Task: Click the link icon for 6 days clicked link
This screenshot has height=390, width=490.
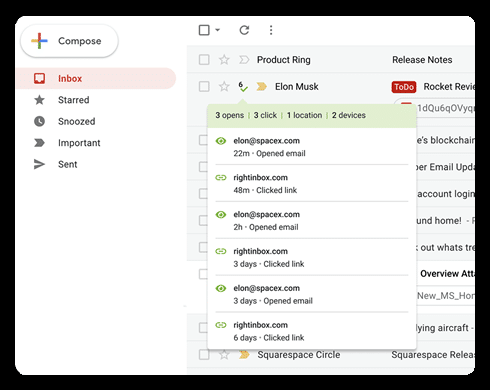Action: 221,325
